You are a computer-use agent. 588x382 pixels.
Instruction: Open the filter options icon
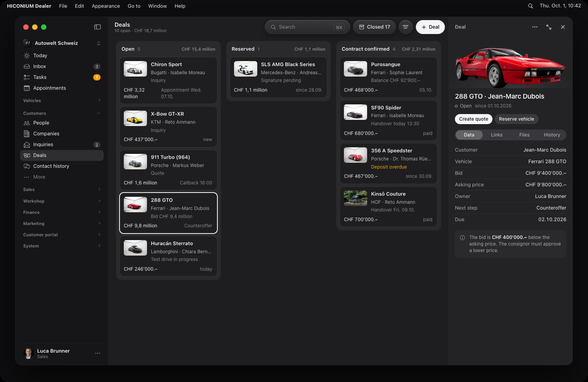pyautogui.click(x=405, y=27)
